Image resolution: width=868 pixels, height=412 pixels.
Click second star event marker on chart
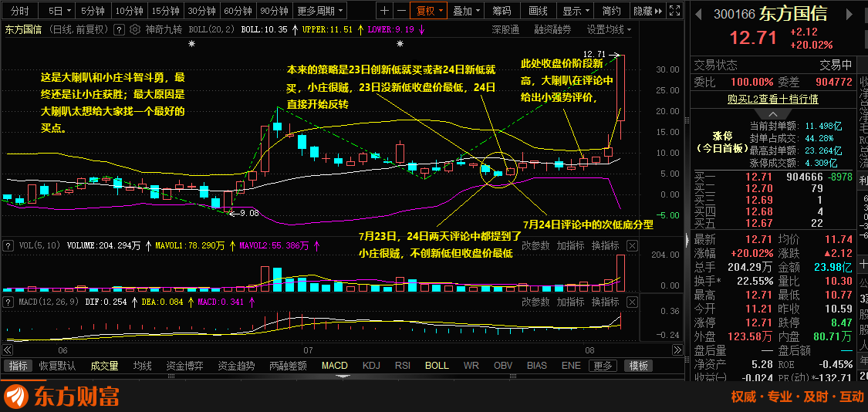(x=400, y=43)
